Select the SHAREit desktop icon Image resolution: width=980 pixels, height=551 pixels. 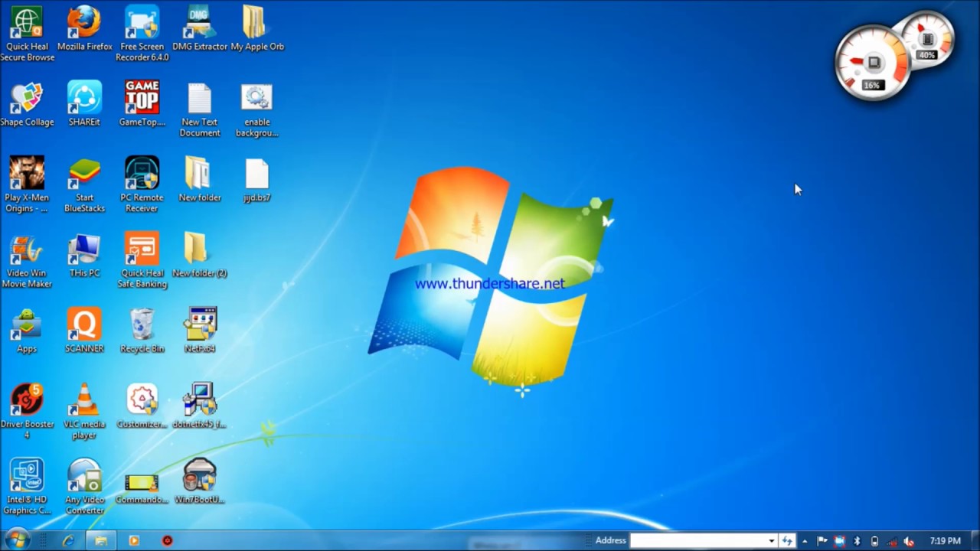(84, 104)
